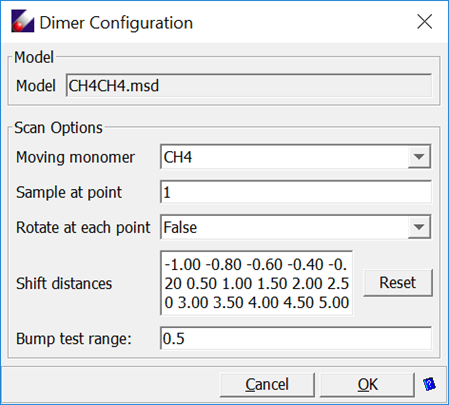Click the Model field showing CH4CH4.msd
Screen dimensions: 449x405
pyautogui.click(x=249, y=86)
